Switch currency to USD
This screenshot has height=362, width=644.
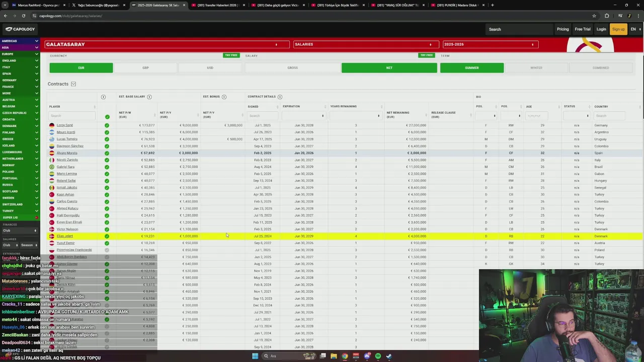click(210, 67)
